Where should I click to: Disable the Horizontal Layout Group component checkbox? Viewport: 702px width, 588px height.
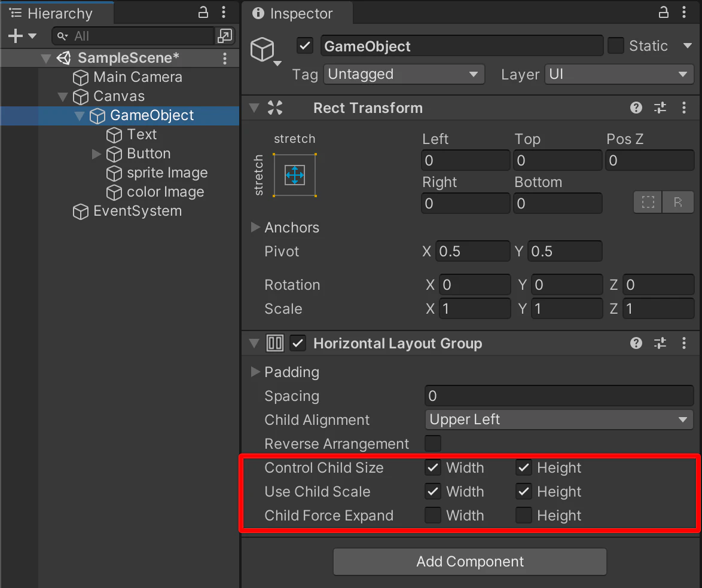coord(298,344)
